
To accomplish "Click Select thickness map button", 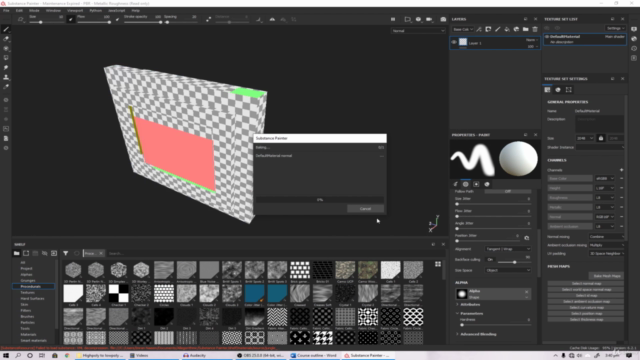I will (586, 320).
